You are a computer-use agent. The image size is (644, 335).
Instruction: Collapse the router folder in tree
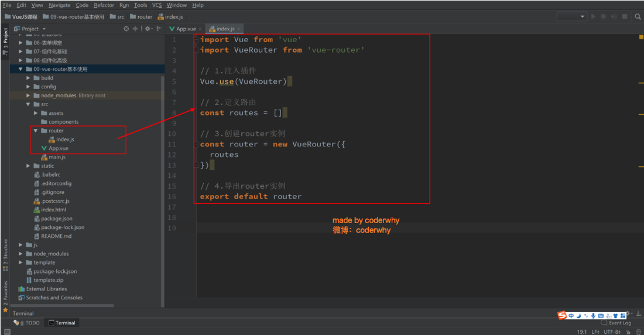click(36, 131)
